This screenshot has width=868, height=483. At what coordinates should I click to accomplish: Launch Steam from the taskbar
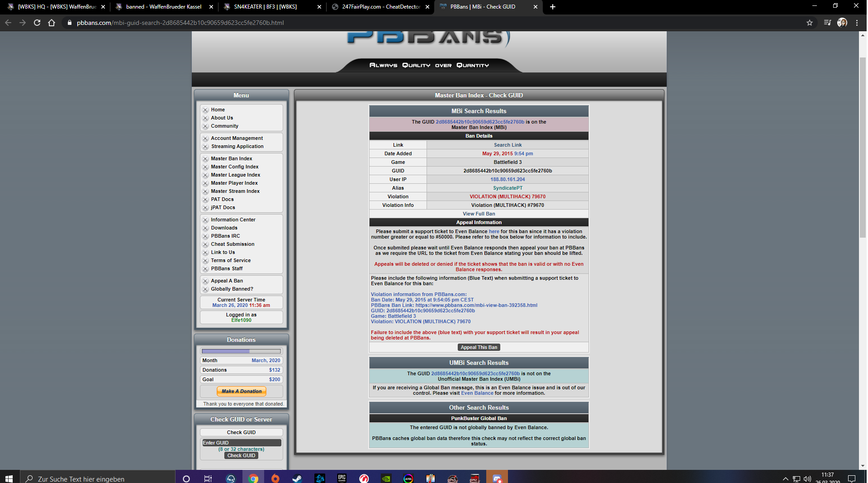pyautogui.click(x=297, y=478)
